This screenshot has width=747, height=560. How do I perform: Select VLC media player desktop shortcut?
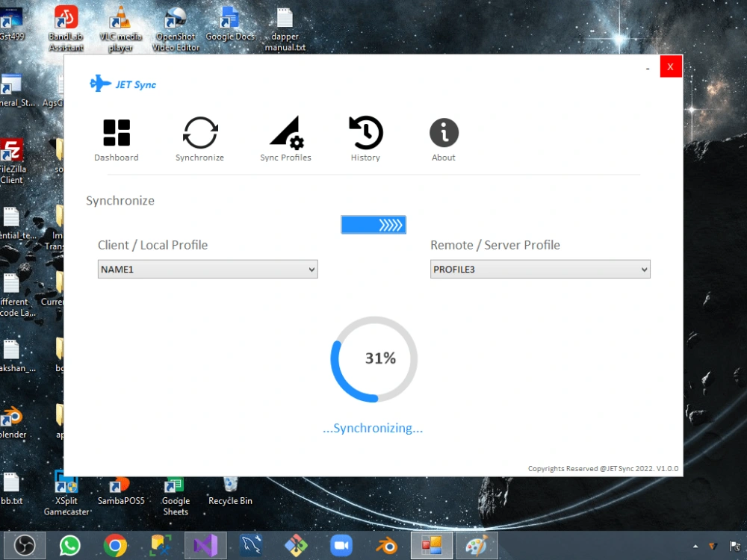[120, 28]
